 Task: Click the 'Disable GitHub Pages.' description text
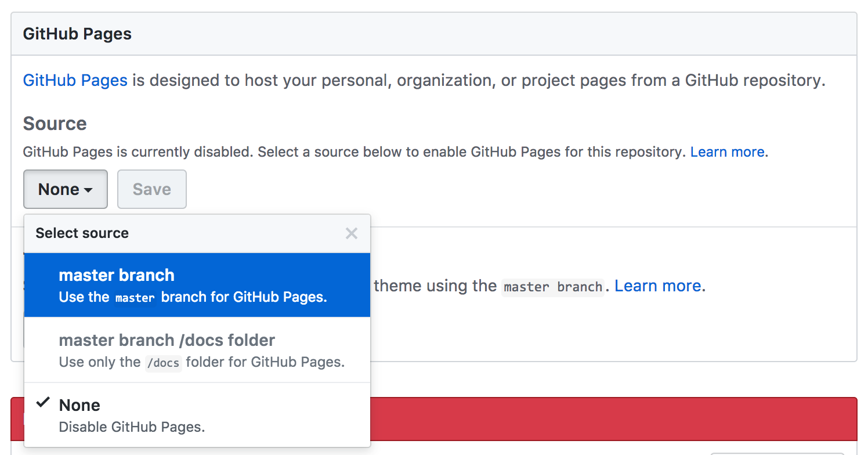click(x=132, y=427)
